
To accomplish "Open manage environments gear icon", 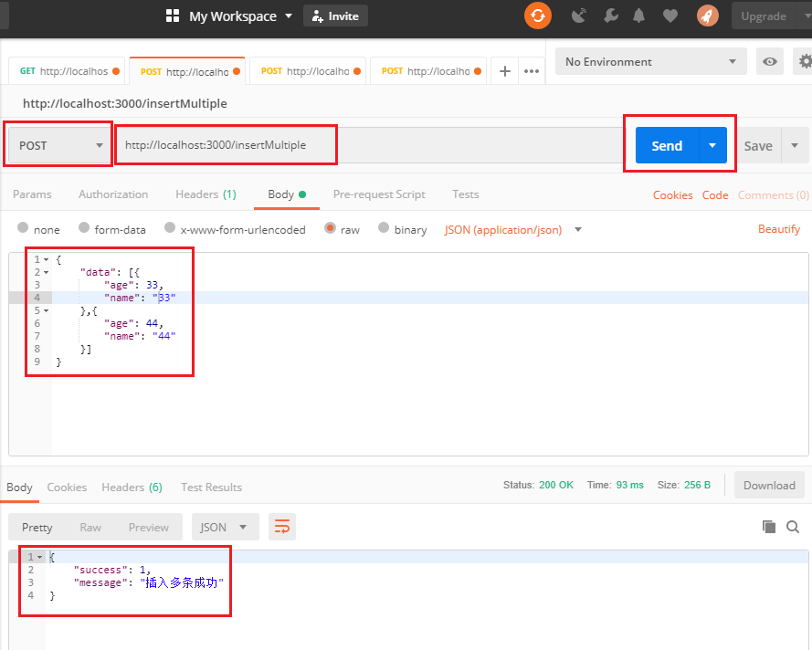I will click(x=804, y=61).
